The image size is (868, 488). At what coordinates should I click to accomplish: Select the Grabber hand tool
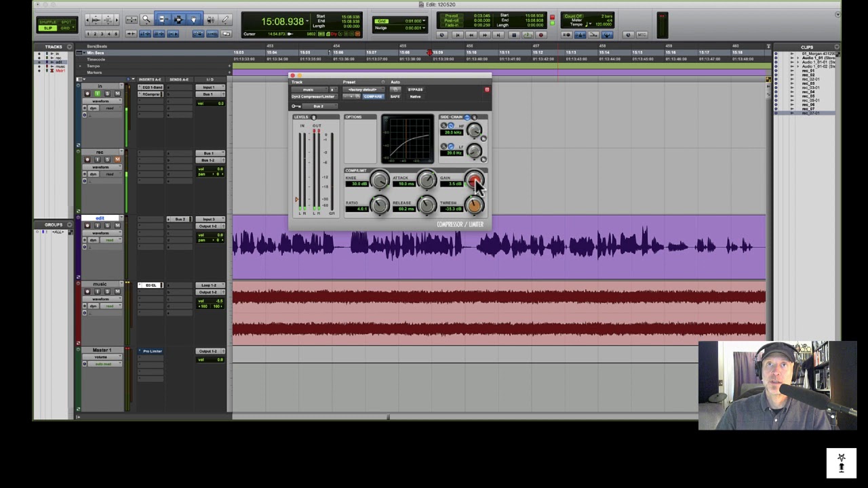[193, 20]
